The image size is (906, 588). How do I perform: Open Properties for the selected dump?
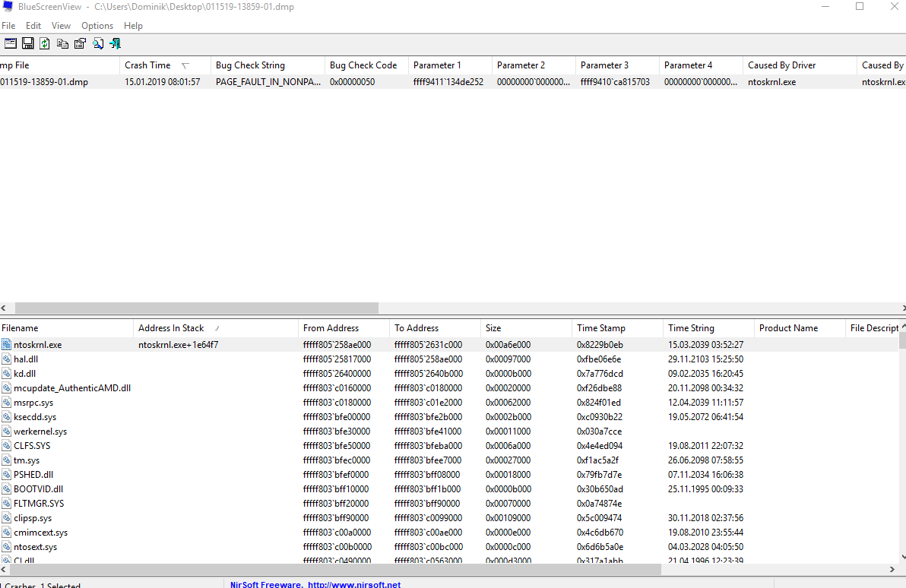coord(80,43)
